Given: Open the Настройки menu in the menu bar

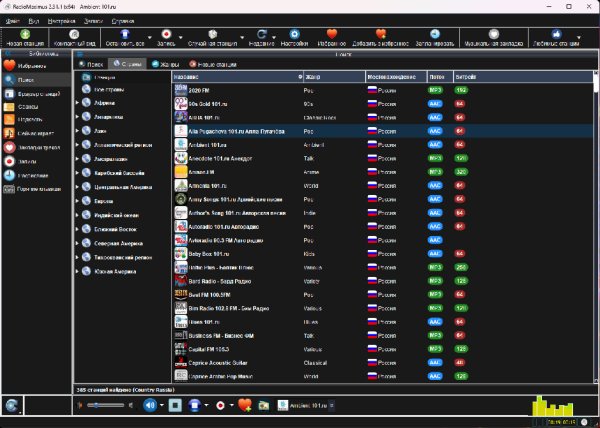Looking at the screenshot, I should pyautogui.click(x=62, y=21).
